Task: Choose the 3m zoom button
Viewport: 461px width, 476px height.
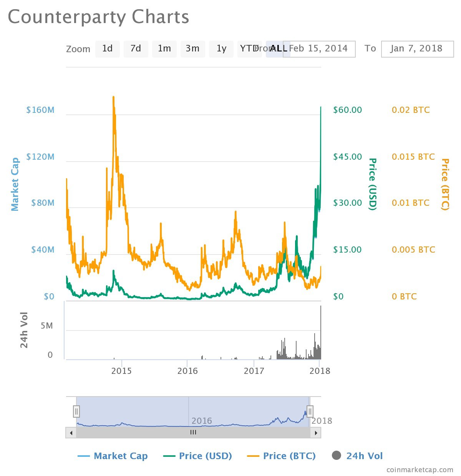Action: [192, 49]
